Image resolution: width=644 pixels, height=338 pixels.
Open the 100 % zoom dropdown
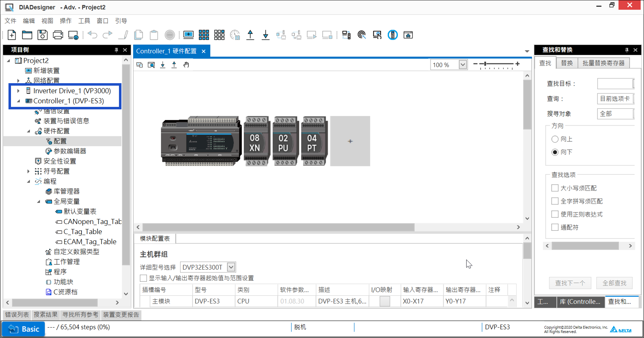(462, 65)
